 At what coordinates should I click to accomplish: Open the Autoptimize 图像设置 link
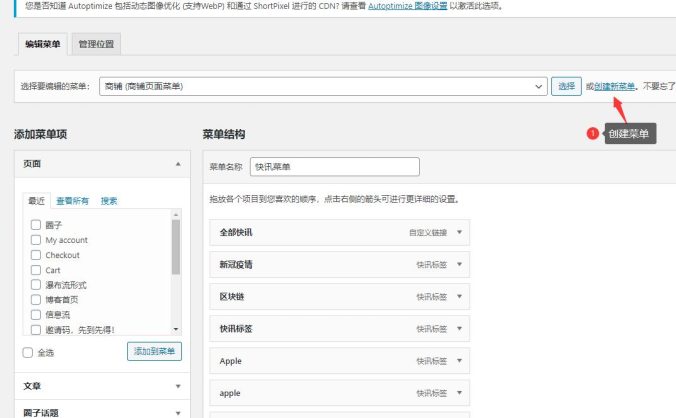(407, 6)
